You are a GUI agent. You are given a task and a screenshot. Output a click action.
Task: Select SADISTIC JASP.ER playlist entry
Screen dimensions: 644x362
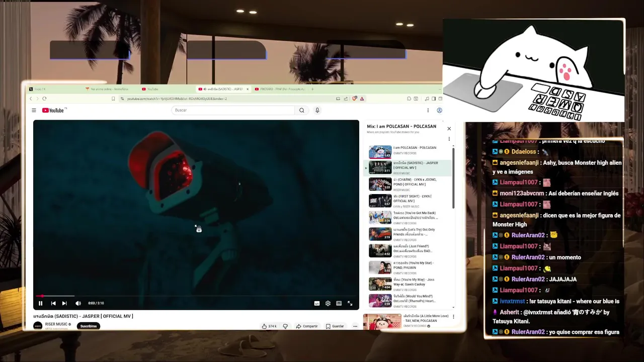tap(408, 168)
